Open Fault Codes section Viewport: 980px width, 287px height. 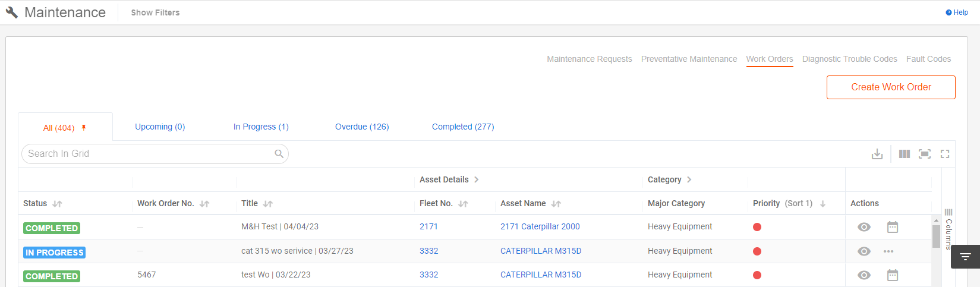tap(928, 59)
